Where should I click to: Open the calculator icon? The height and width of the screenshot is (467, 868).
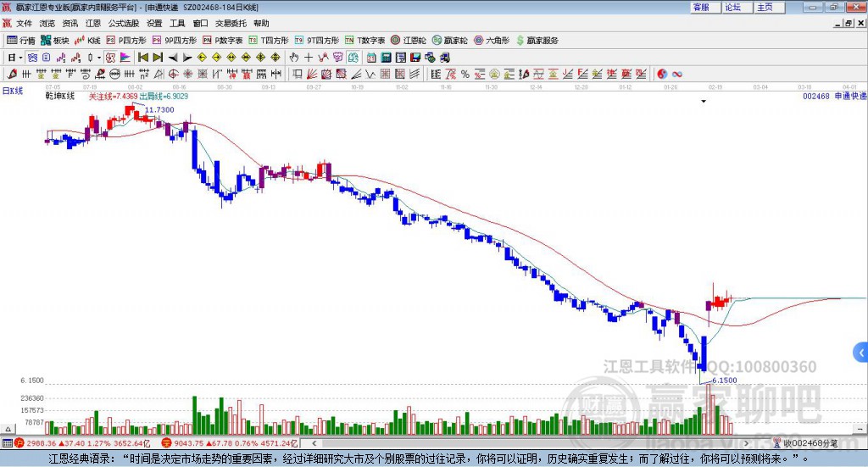386,58
